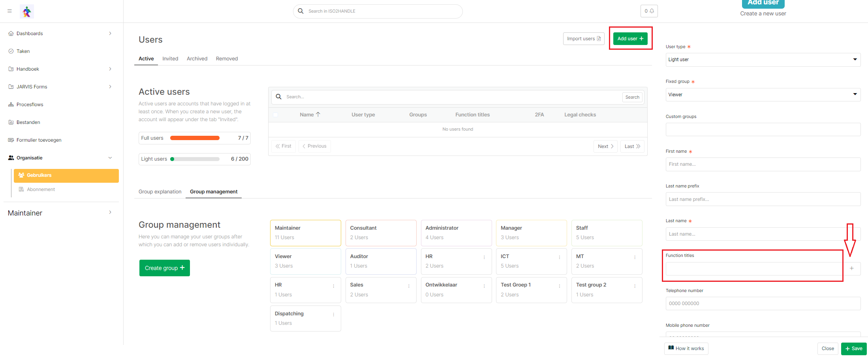Click the Name column sort arrow
Image resolution: width=868 pixels, height=356 pixels.
click(x=318, y=114)
